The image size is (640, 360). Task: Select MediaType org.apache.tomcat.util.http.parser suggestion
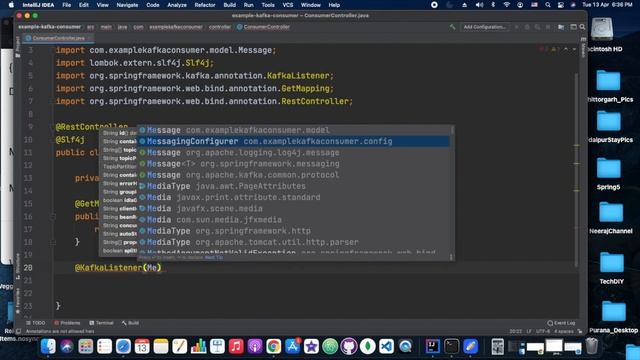tap(294, 242)
